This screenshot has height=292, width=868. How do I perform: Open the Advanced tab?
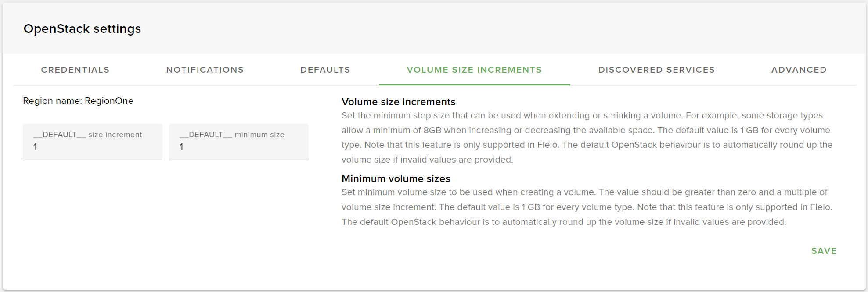pyautogui.click(x=799, y=70)
